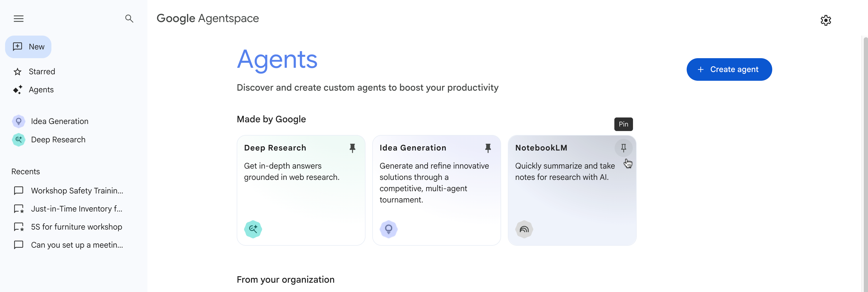Click the Google Agentspace logo title
Viewport: 868px width, 292px height.
[x=208, y=19]
